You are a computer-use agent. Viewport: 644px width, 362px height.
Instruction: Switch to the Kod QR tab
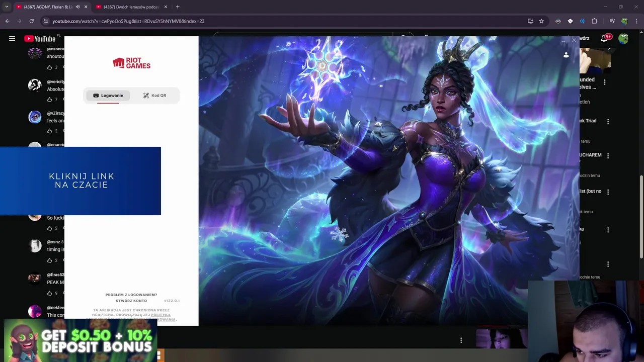154,96
